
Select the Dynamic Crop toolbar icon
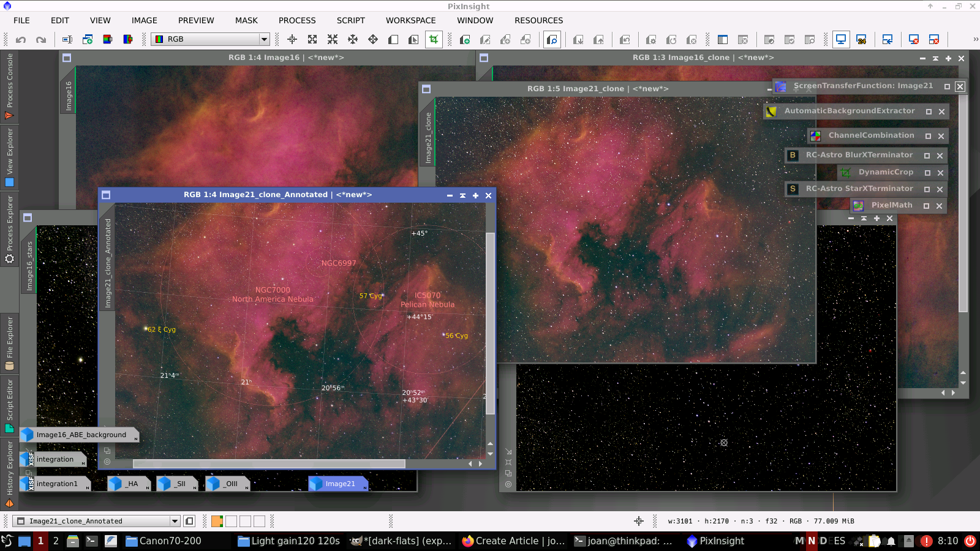point(434,40)
